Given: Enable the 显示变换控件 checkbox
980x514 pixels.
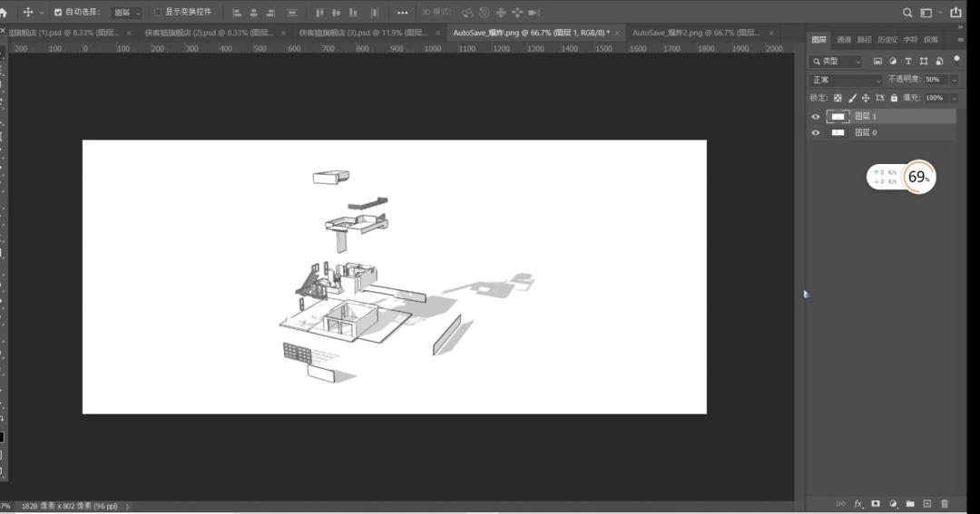Looking at the screenshot, I should coord(158,13).
